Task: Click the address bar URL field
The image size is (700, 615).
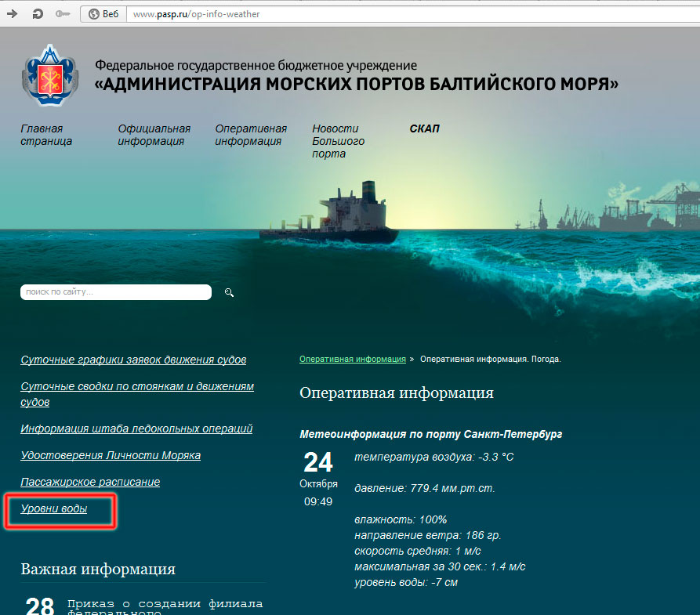Action: [x=392, y=14]
